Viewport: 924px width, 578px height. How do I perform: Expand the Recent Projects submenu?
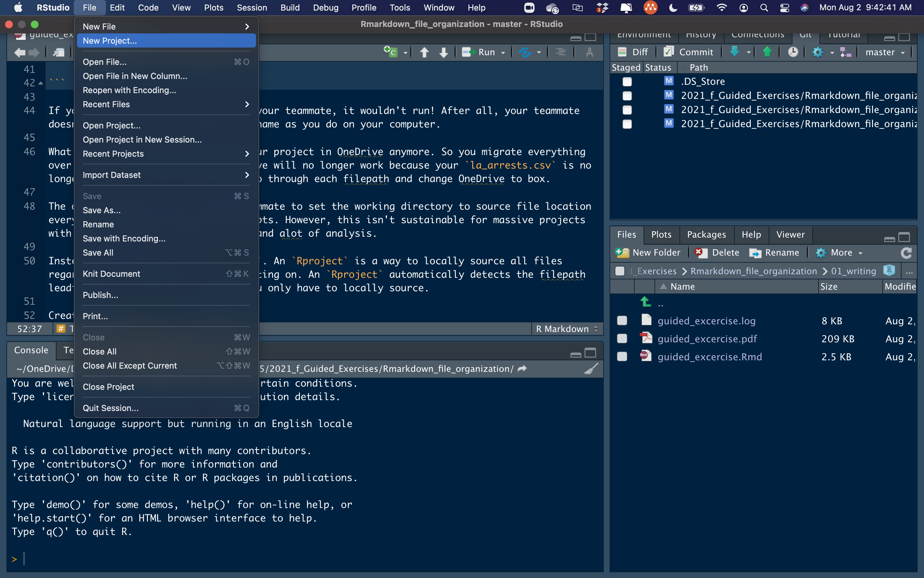click(x=166, y=154)
